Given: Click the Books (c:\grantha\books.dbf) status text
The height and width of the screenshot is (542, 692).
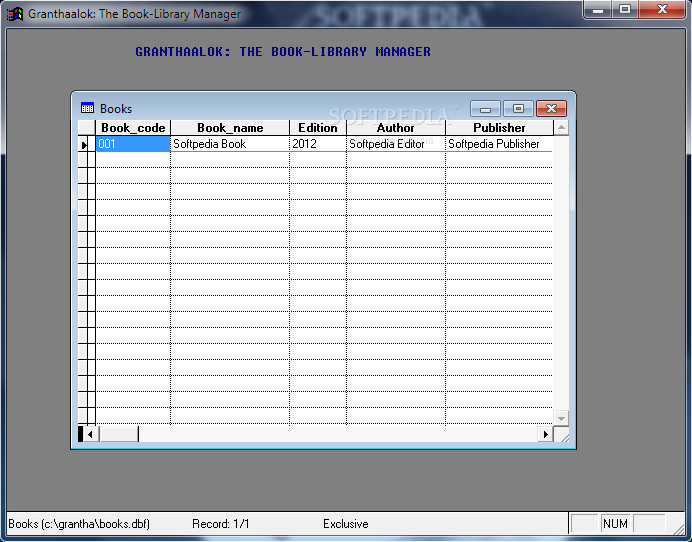Looking at the screenshot, I should (x=79, y=524).
